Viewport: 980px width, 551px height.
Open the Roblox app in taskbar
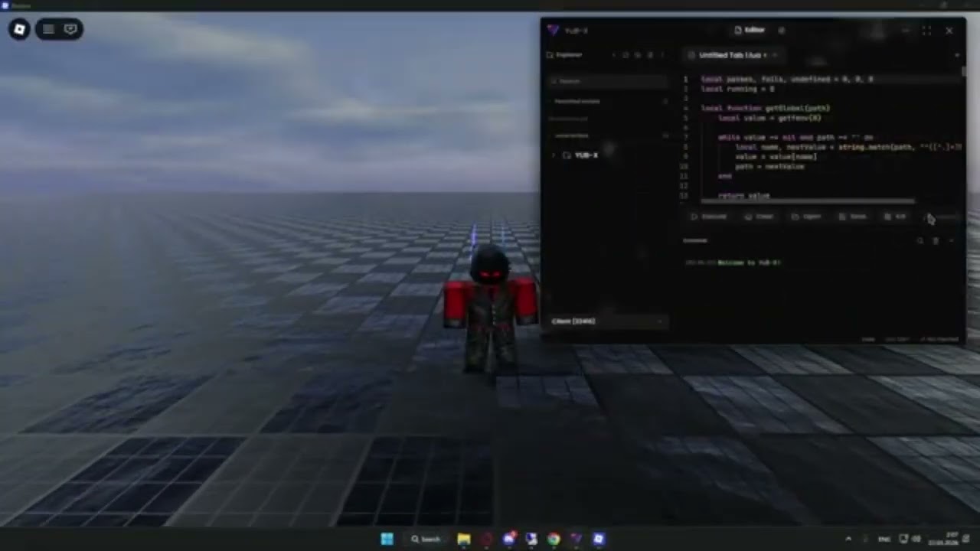[x=599, y=539]
